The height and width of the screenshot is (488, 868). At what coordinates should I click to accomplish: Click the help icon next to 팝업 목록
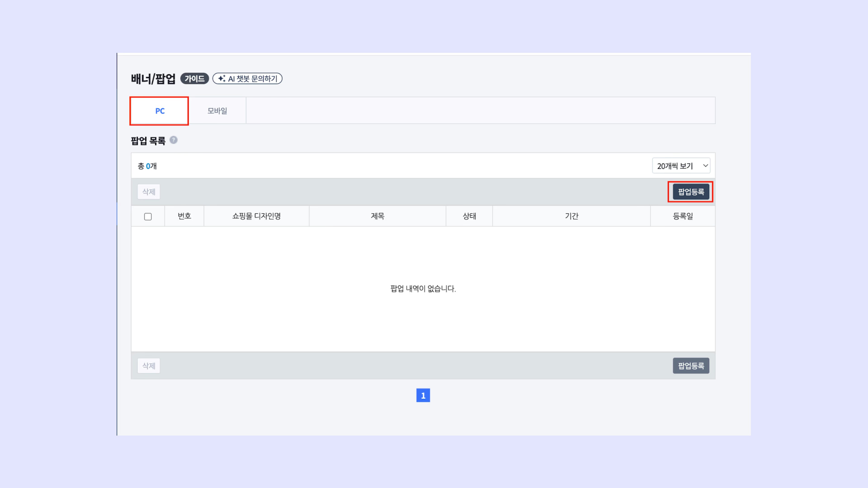pyautogui.click(x=174, y=140)
